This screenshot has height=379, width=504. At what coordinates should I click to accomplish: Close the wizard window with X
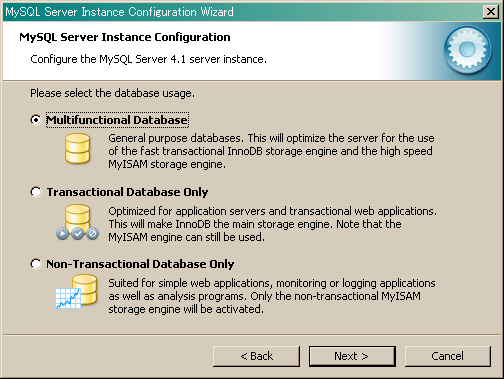coord(491,12)
